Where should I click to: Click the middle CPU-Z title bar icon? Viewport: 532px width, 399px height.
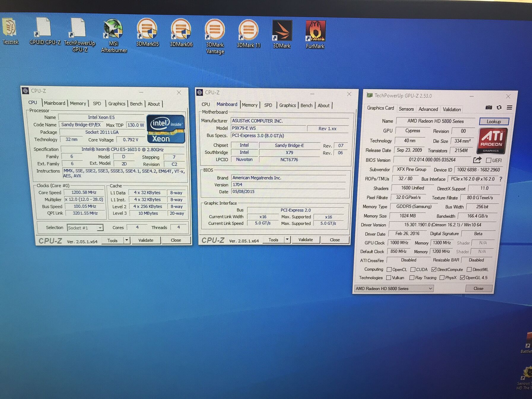[199, 93]
